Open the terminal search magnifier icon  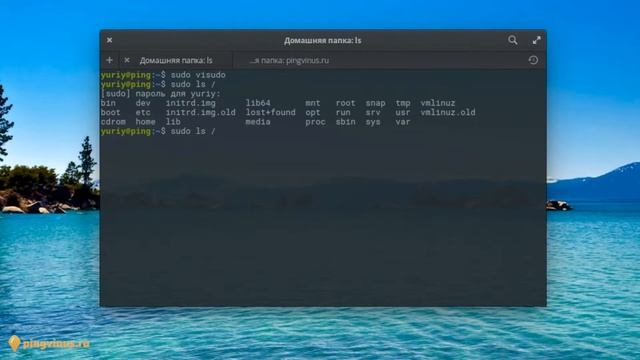513,40
